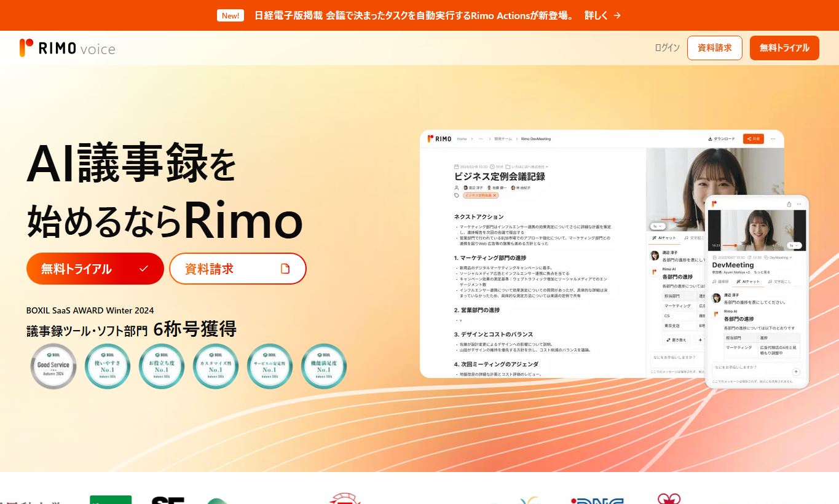Switch to the 議事録 tab in the phone mockup
839x504 pixels.
pos(722,282)
